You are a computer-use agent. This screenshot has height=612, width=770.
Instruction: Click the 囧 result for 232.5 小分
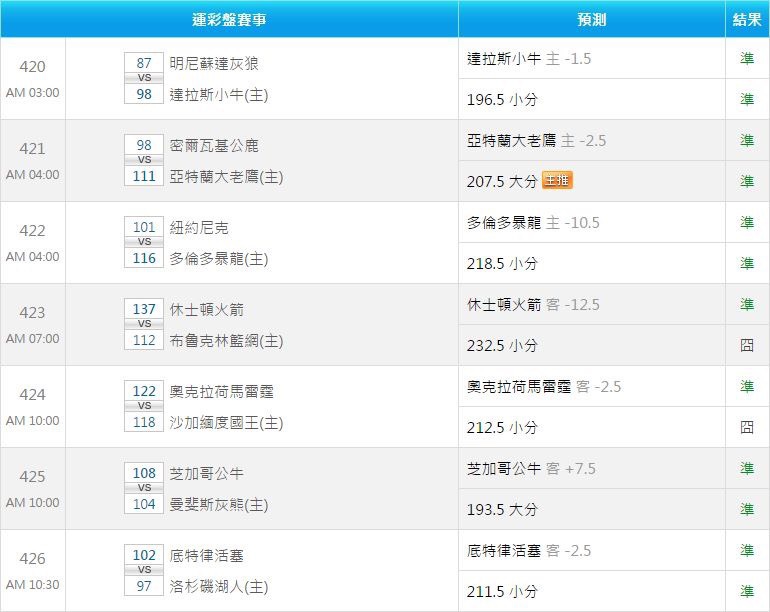coord(747,345)
